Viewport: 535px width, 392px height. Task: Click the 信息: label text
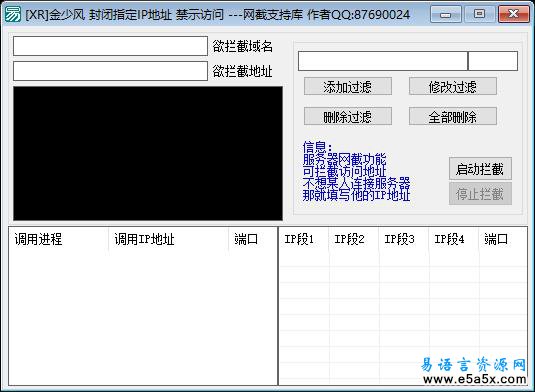[317, 147]
